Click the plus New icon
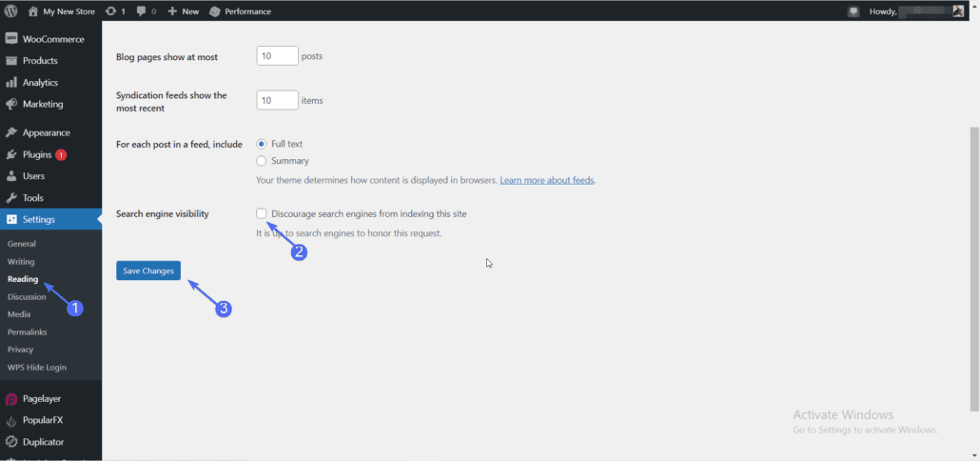This screenshot has height=461, width=980. (x=172, y=11)
